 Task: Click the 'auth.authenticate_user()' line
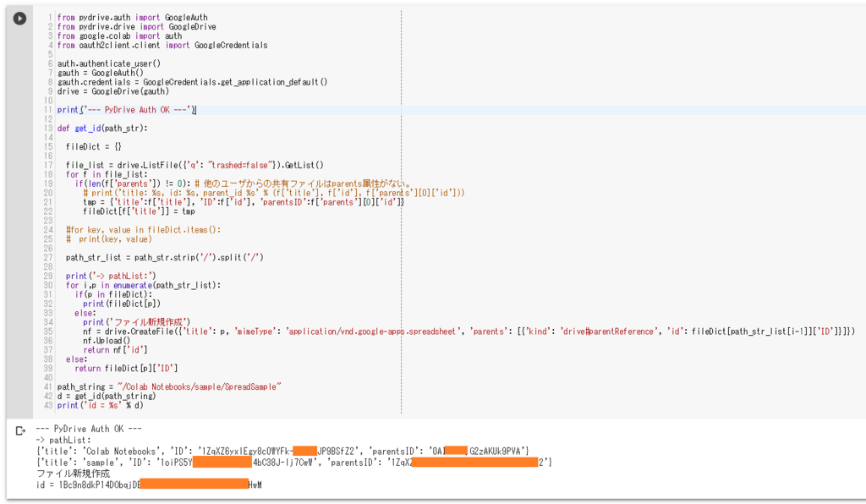click(109, 63)
